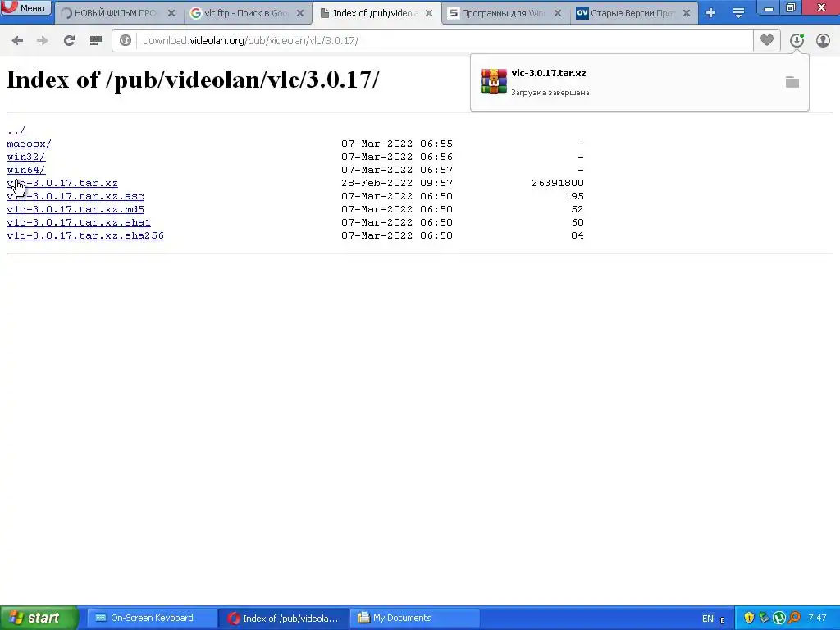This screenshot has height=630, width=840.
Task: Go forward with the forward arrow
Action: 43,41
